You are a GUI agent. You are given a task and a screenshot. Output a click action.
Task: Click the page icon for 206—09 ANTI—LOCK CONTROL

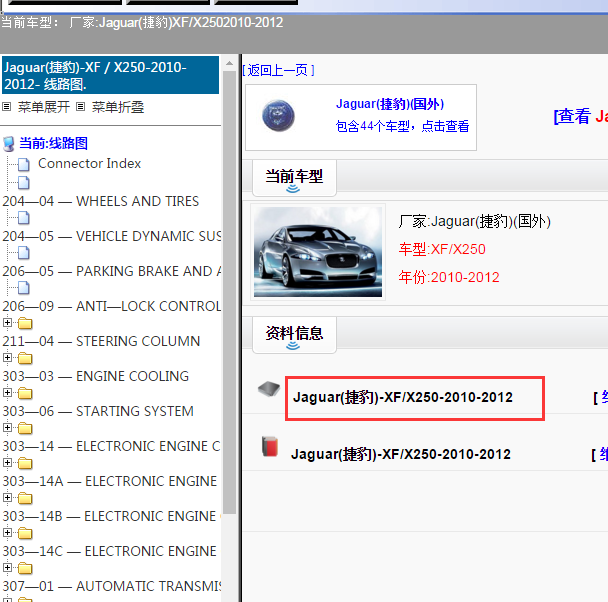pos(24,288)
